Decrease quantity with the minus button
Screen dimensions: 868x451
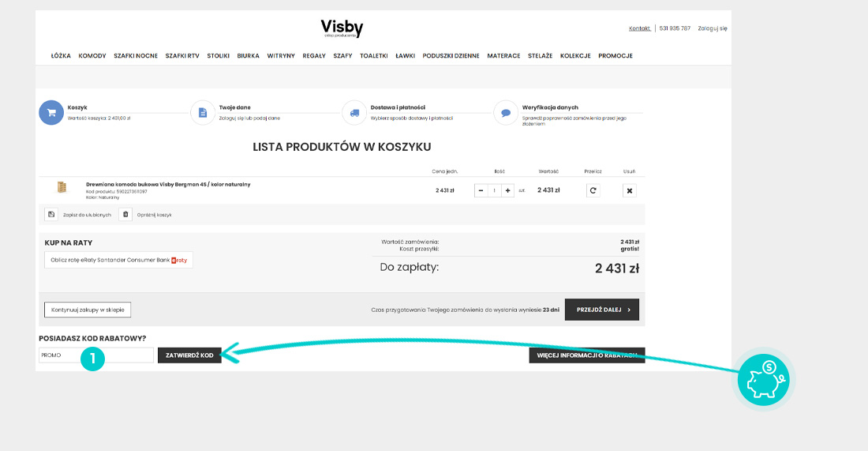[481, 190]
